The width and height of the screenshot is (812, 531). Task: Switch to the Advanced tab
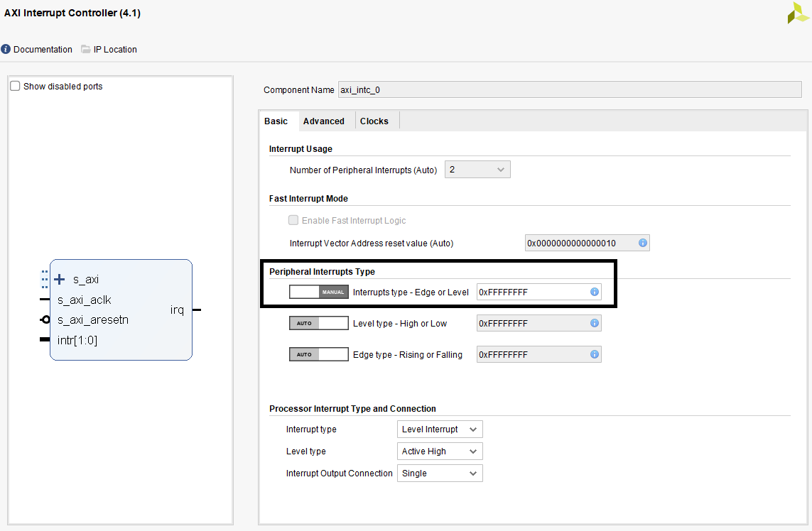point(324,121)
